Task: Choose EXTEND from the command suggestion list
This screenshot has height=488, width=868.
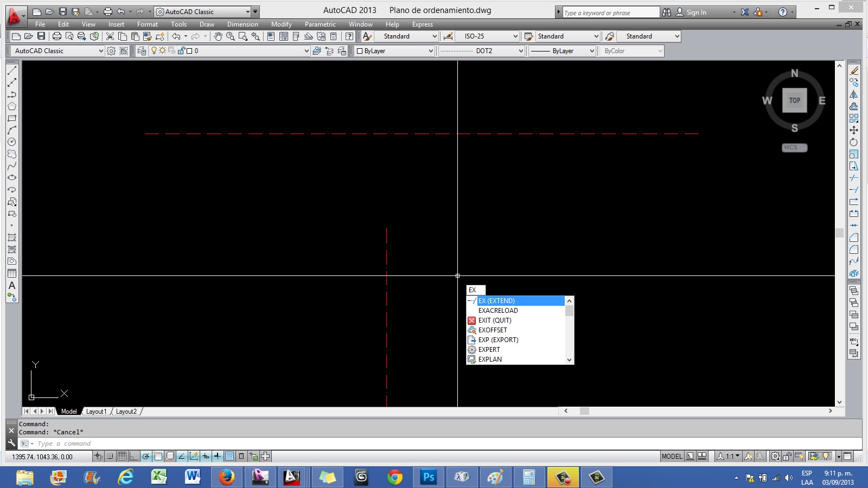Action: (x=496, y=301)
